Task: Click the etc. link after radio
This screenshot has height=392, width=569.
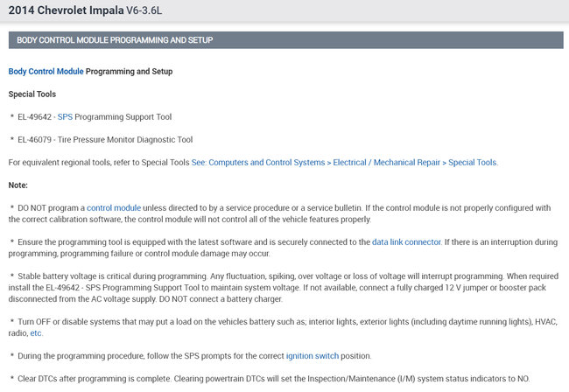Action: pos(36,333)
